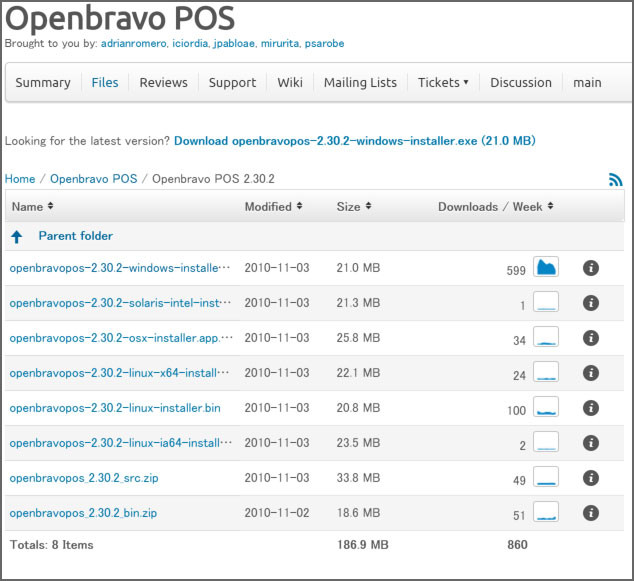Open info icon for bin.zip row

[591, 513]
